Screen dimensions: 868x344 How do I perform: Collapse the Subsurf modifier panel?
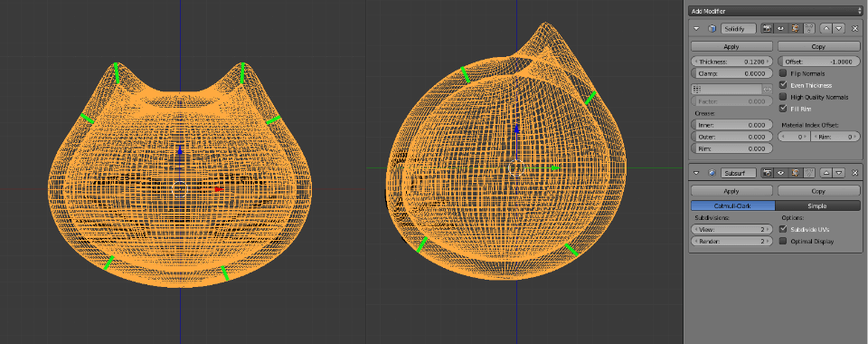coord(697,173)
